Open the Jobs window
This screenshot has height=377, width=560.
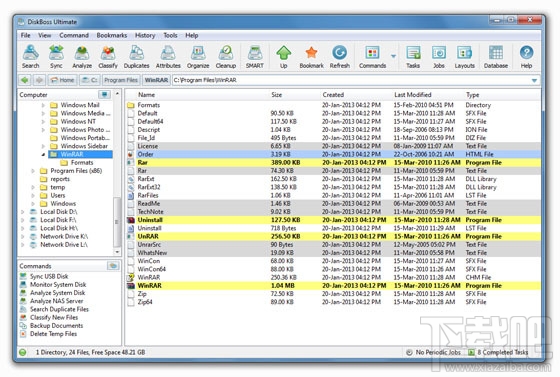pyautogui.click(x=439, y=57)
